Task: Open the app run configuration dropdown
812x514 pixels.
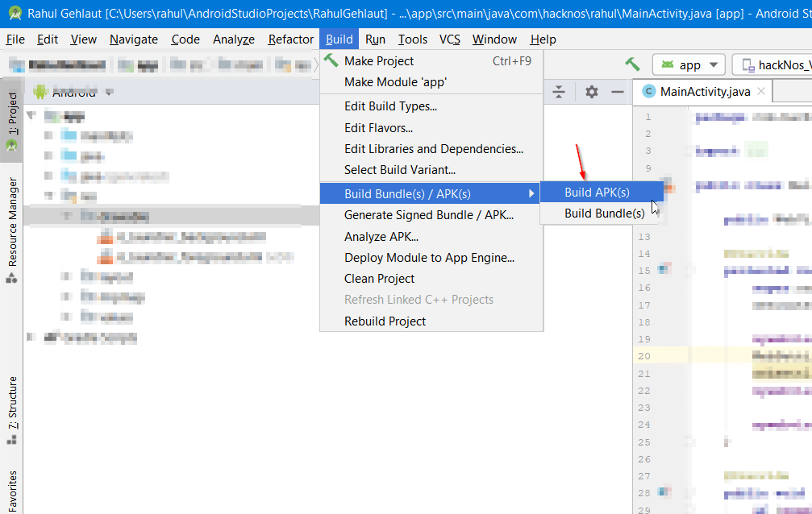Action: tap(689, 64)
